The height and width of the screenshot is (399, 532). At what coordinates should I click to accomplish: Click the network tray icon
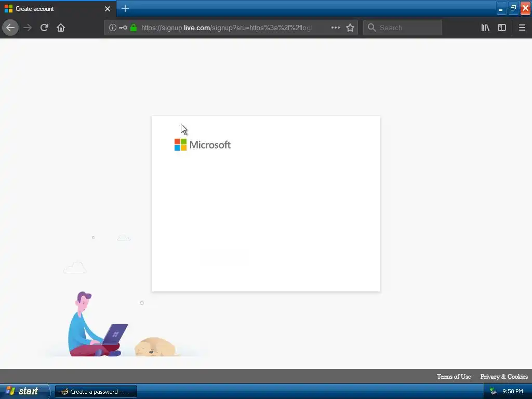(x=494, y=392)
